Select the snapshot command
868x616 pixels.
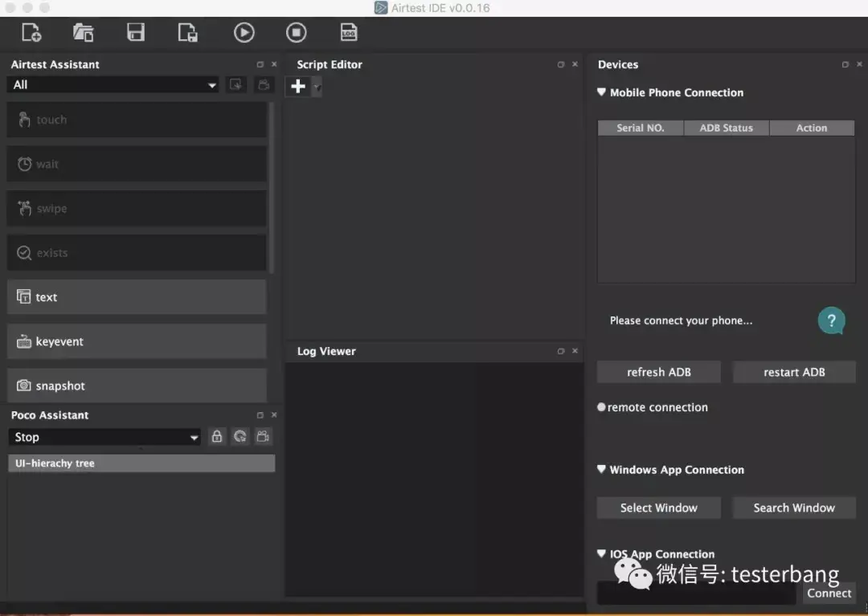tap(137, 386)
